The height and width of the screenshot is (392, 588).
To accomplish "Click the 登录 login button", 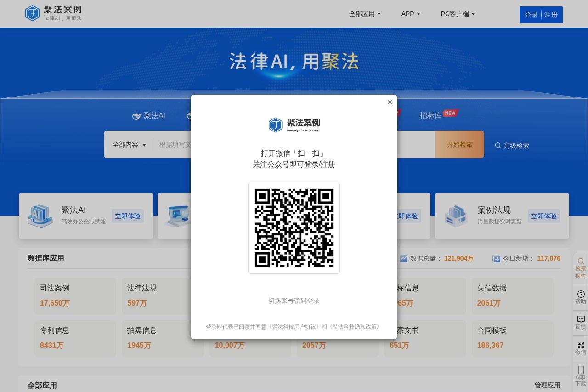I will click(531, 14).
